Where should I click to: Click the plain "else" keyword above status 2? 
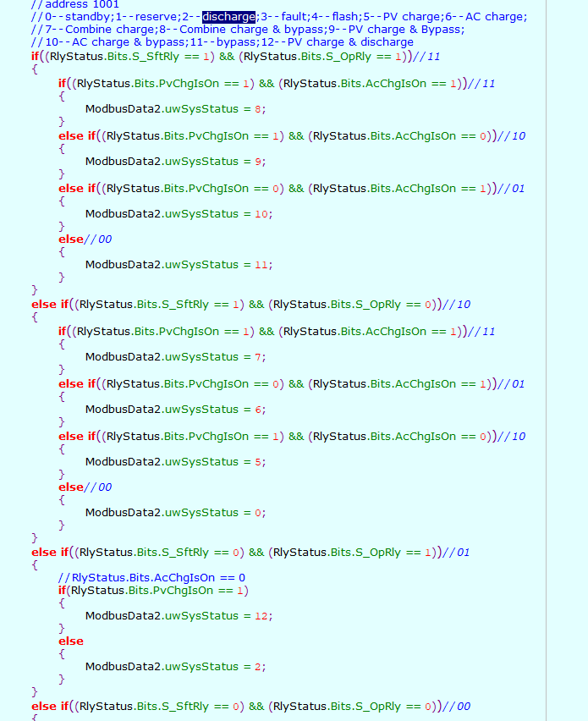[x=71, y=641]
